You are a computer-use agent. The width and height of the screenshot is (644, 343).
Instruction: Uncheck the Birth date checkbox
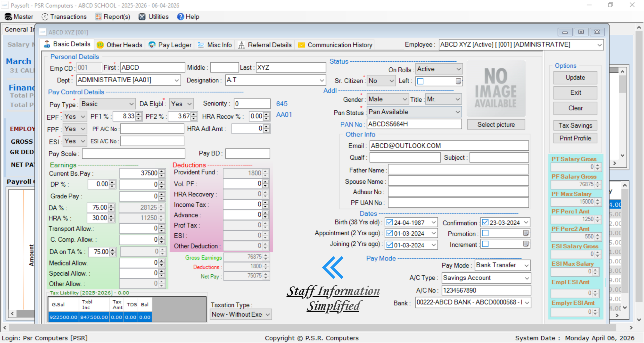tap(389, 222)
